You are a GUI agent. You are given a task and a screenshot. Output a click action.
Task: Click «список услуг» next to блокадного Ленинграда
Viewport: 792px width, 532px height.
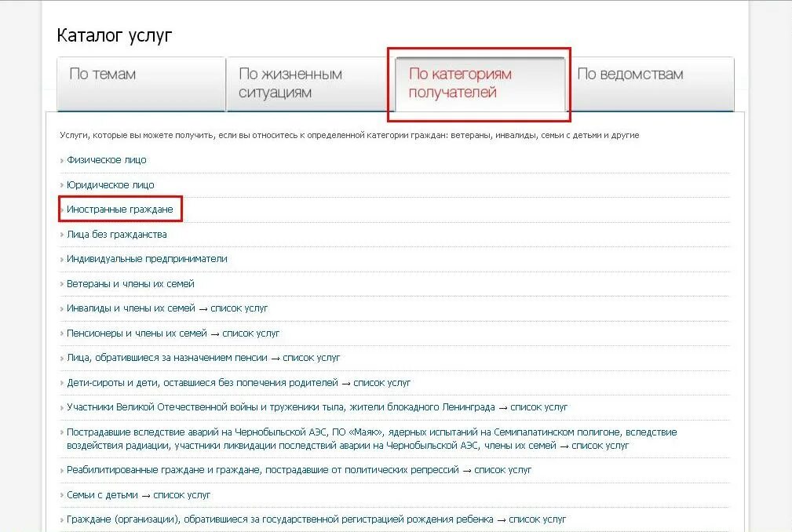(x=539, y=406)
